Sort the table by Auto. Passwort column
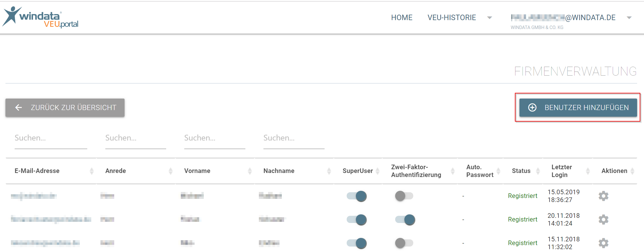Screen dimensions: 644x252 pos(498,171)
